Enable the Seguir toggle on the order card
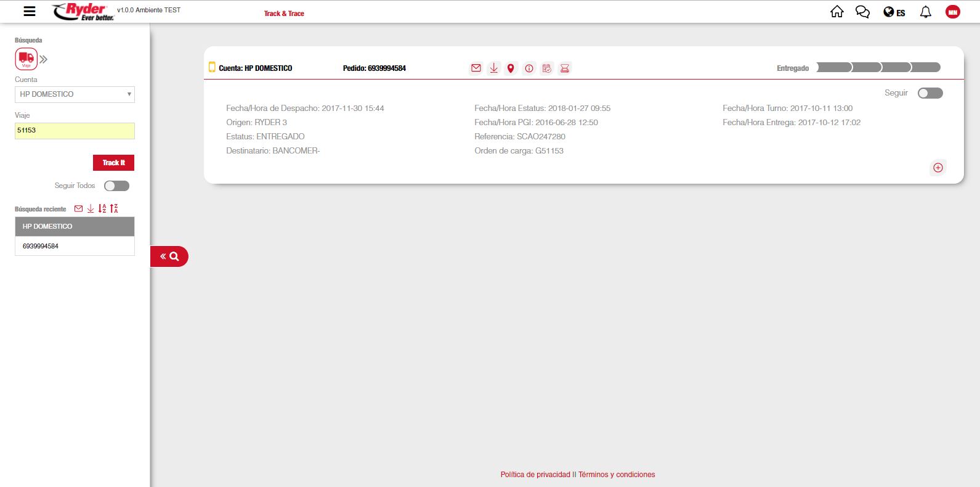This screenshot has height=487, width=980. (929, 93)
